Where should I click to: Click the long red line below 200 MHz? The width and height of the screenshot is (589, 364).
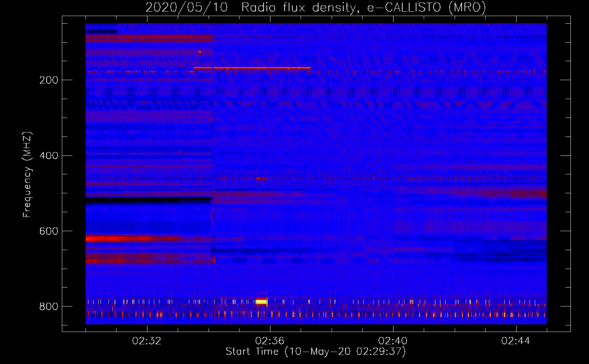252,68
